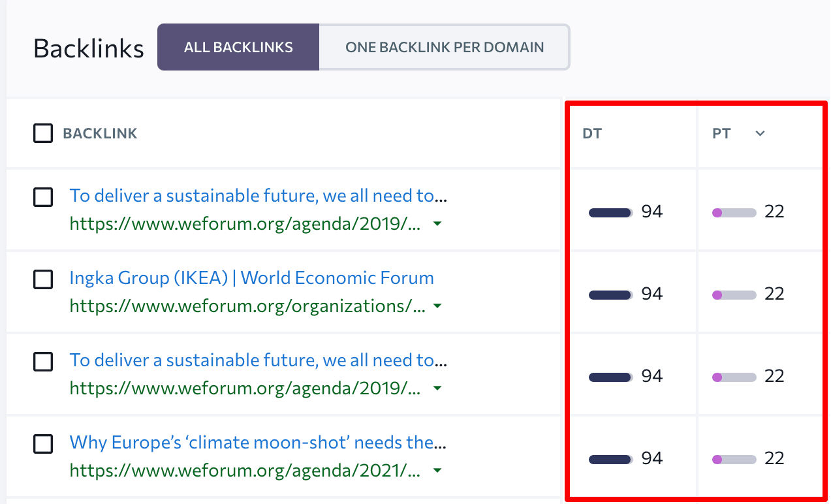The height and width of the screenshot is (504, 831).
Task: Click PT value 22 in climate moon-shot row
Action: (x=774, y=459)
